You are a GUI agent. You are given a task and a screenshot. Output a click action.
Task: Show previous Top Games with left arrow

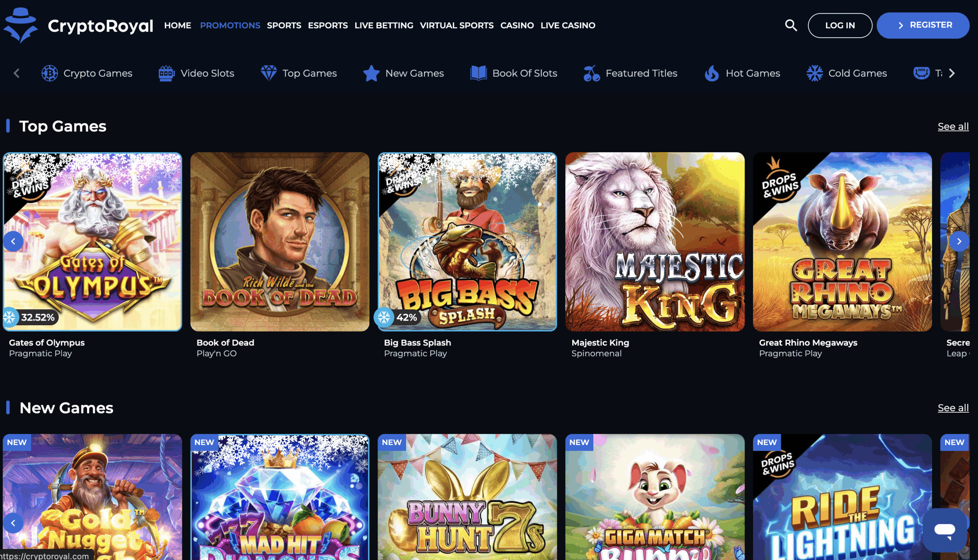(13, 241)
